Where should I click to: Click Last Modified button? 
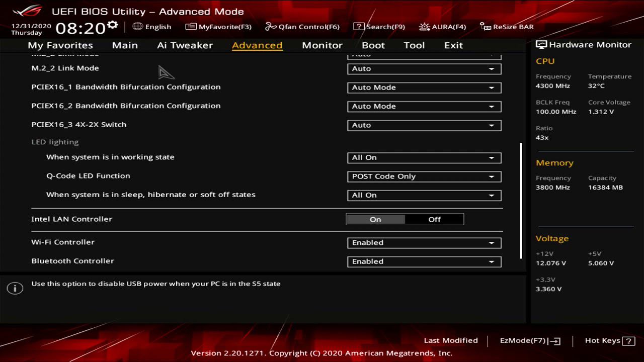click(x=451, y=340)
